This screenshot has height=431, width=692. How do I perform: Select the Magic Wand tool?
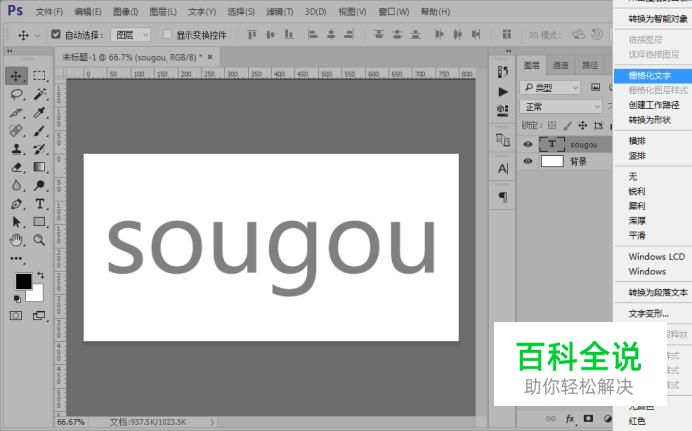[x=39, y=94]
